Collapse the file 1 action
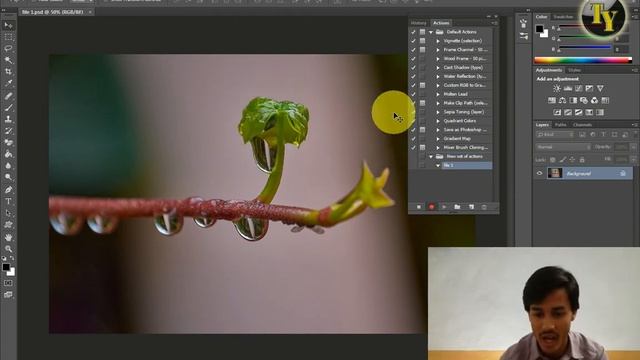 point(438,165)
